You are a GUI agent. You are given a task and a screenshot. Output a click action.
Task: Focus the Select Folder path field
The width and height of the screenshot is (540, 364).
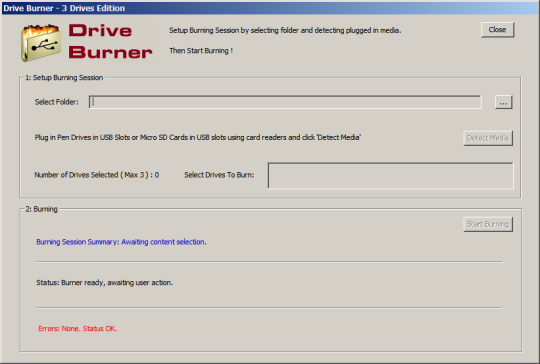pyautogui.click(x=285, y=102)
